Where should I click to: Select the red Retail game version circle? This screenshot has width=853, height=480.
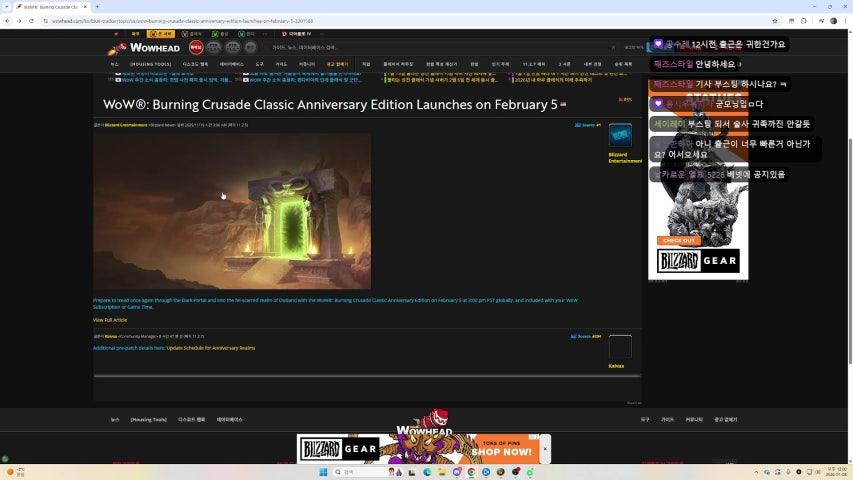(x=196, y=47)
